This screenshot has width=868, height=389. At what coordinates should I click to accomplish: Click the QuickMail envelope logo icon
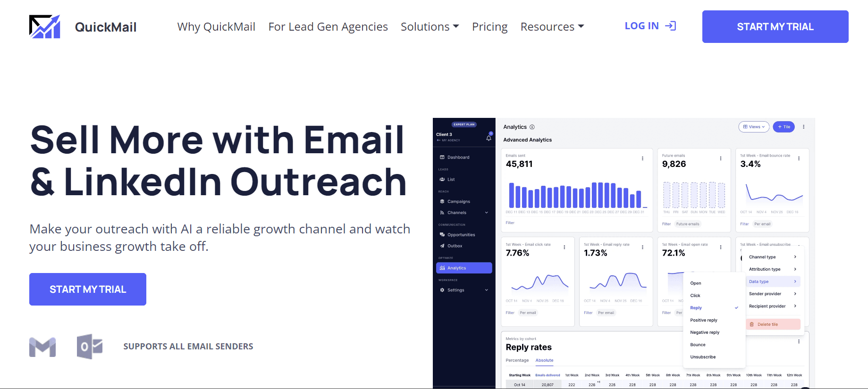(44, 26)
